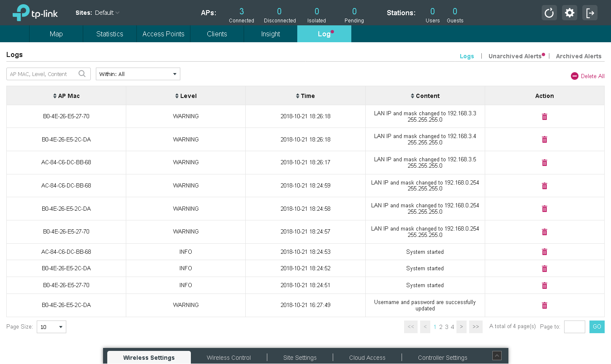Click the Page to input field
Viewport: 611px width, 364px height.
[575, 327]
